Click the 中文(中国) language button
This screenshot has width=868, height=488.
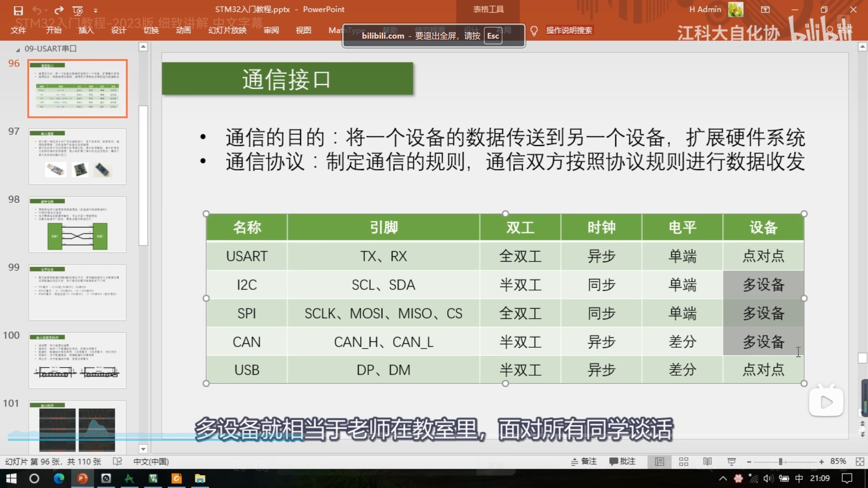(x=151, y=461)
